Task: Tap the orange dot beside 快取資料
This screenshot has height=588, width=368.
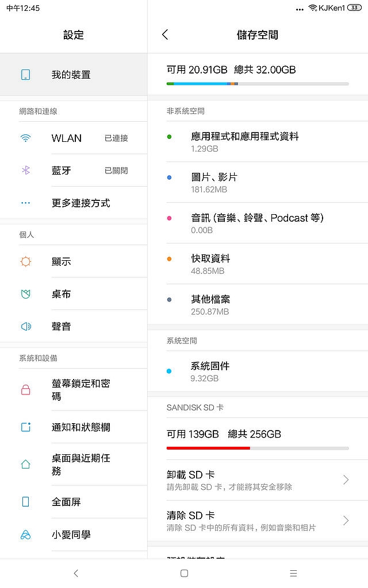Action: click(x=169, y=259)
